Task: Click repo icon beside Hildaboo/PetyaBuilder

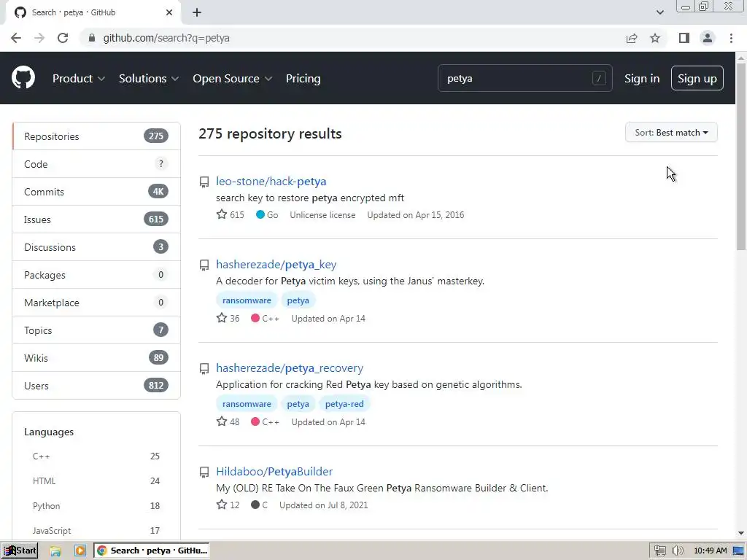Action: coord(204,472)
